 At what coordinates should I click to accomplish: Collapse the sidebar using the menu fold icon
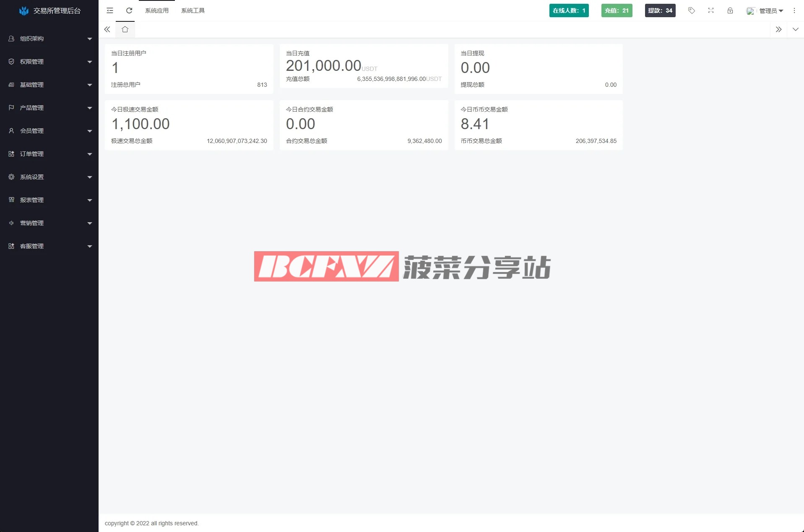110,10
